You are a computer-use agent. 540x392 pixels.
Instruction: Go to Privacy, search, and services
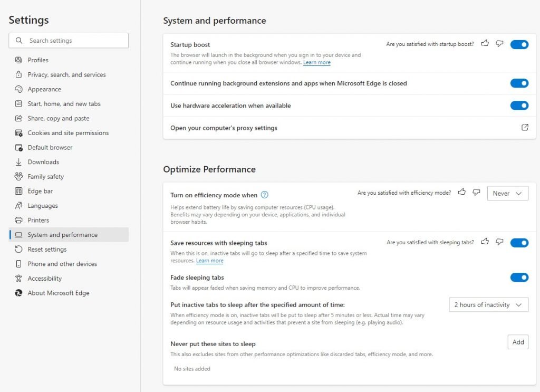[x=69, y=74]
